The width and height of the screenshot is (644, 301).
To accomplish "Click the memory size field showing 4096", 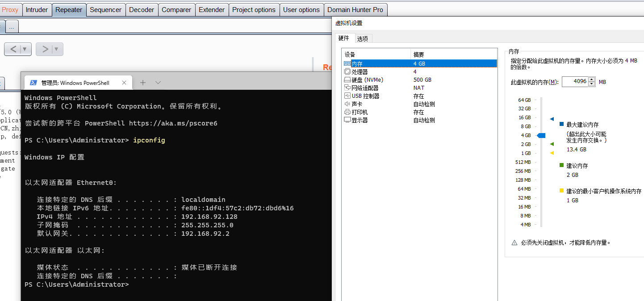I will coord(575,82).
